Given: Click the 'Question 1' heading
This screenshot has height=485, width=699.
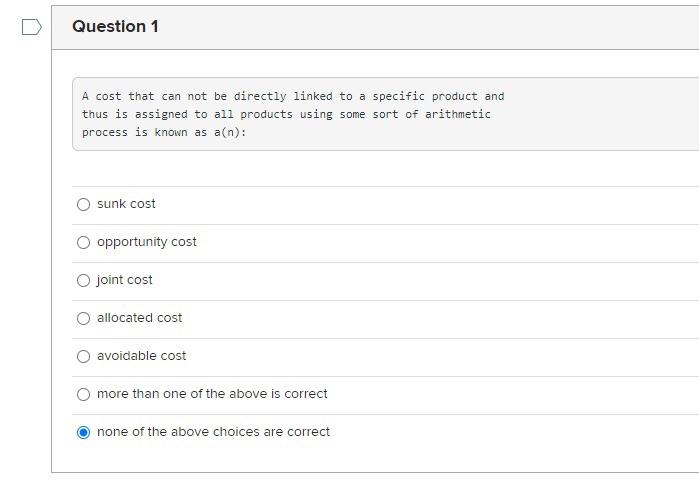Looking at the screenshot, I should point(115,27).
